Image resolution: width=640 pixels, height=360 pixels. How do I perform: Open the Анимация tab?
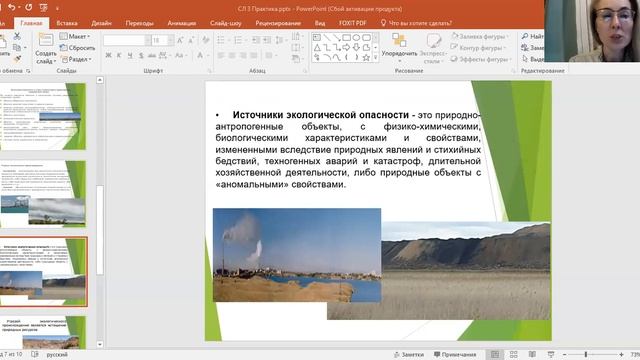(182, 23)
